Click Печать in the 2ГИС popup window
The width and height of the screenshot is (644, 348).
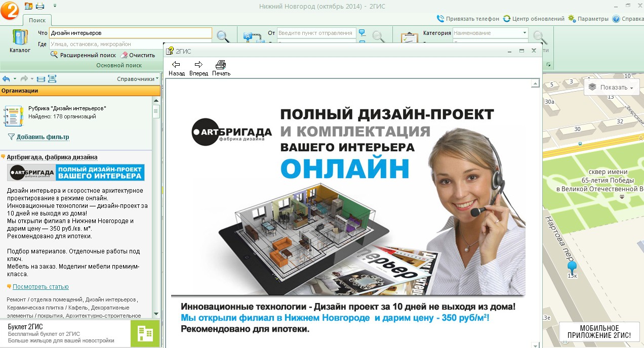click(221, 68)
